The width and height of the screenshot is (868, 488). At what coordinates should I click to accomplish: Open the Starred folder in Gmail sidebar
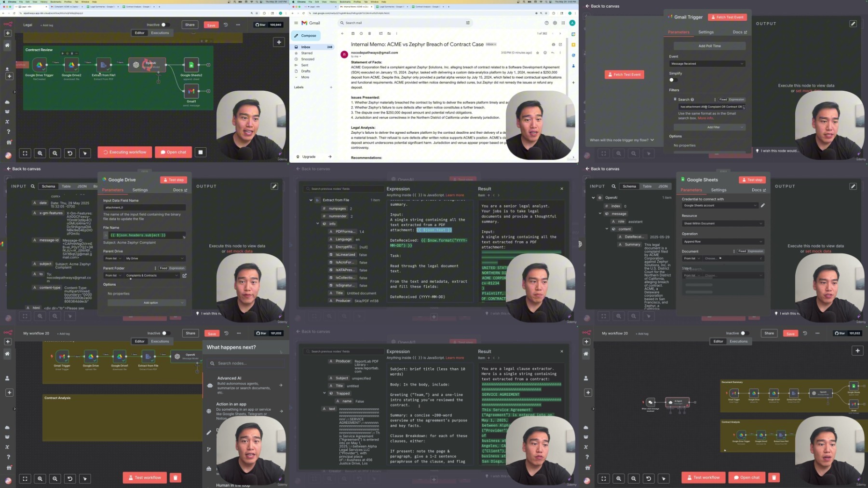pos(307,53)
